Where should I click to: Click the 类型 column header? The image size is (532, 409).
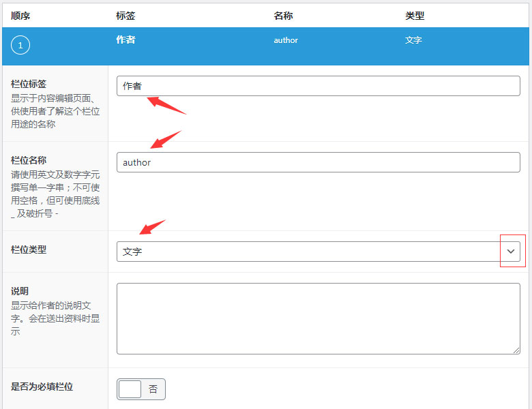415,16
